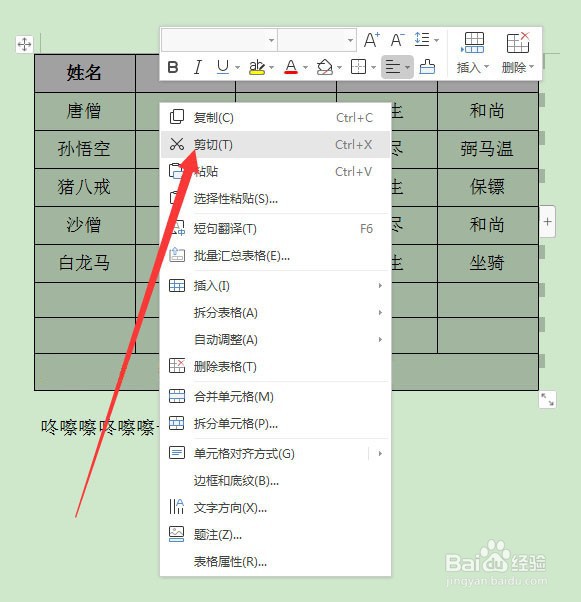Open the 自动调整(A) submenu
Image resolution: width=581 pixels, height=602 pixels.
pyautogui.click(x=275, y=339)
